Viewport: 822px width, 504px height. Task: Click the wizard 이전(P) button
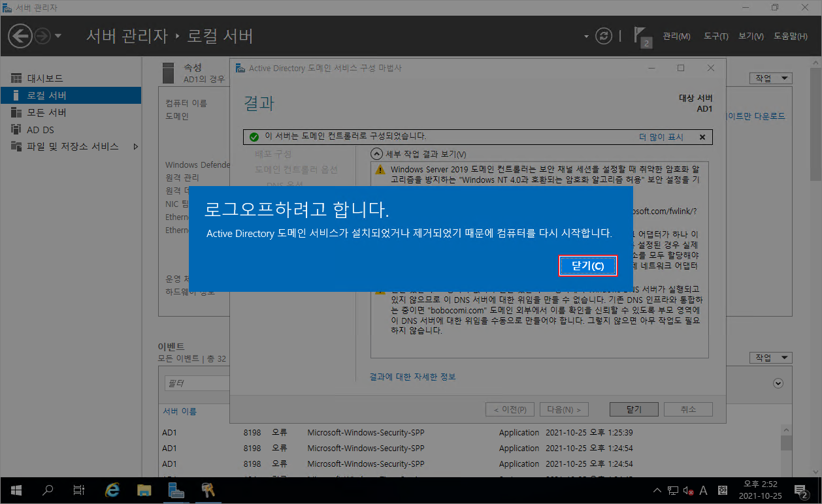[510, 409]
